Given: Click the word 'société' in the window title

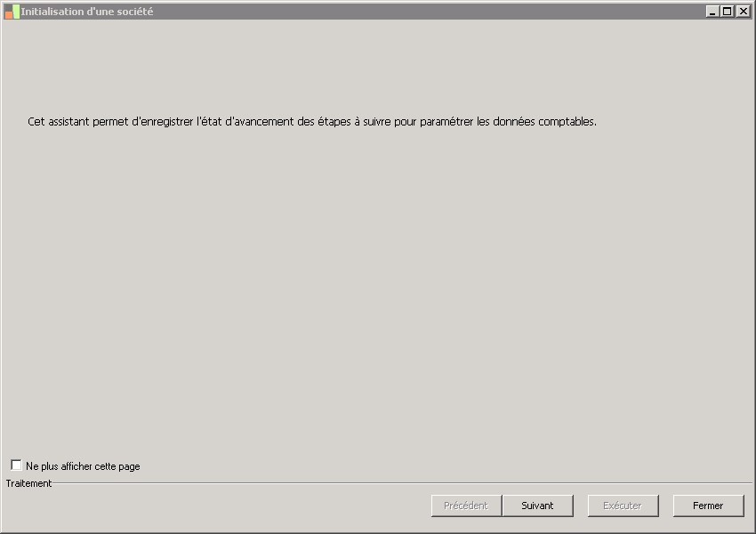Looking at the screenshot, I should [133, 12].
